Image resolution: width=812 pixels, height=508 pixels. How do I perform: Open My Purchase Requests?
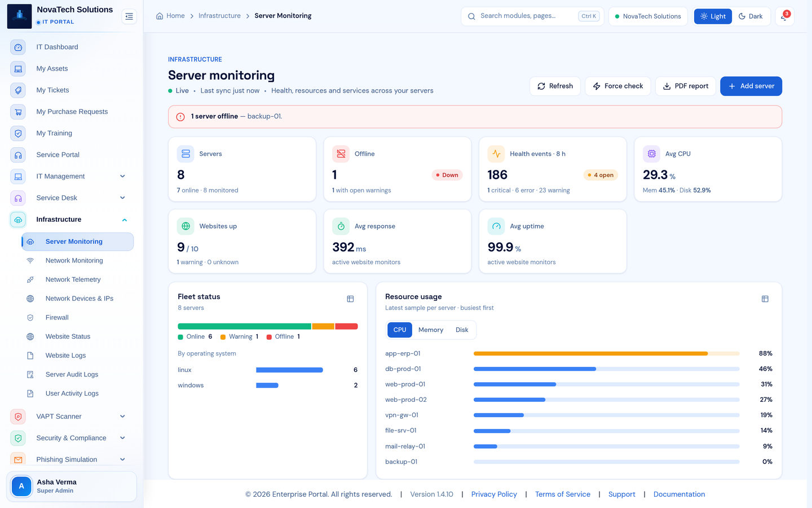coord(72,111)
